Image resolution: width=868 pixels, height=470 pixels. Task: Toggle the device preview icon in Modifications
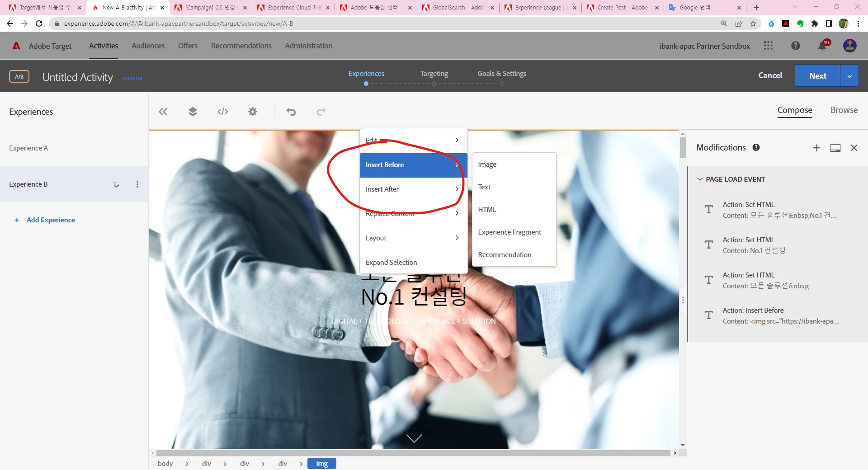[835, 148]
